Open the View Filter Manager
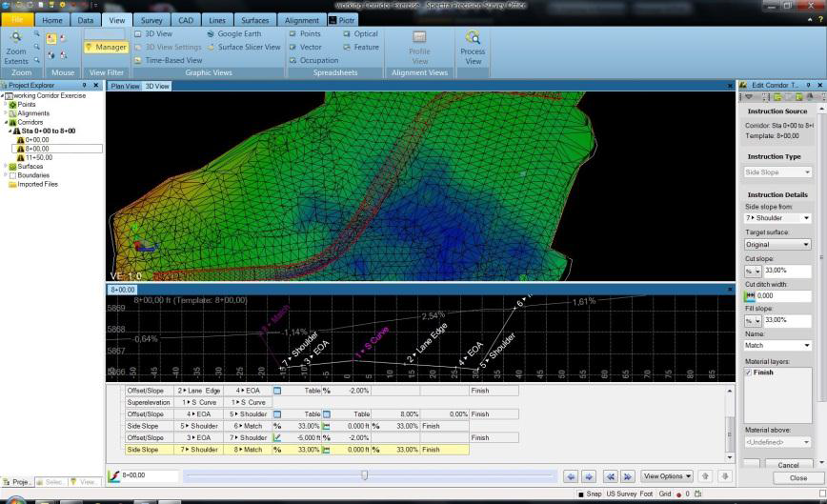 click(x=106, y=47)
